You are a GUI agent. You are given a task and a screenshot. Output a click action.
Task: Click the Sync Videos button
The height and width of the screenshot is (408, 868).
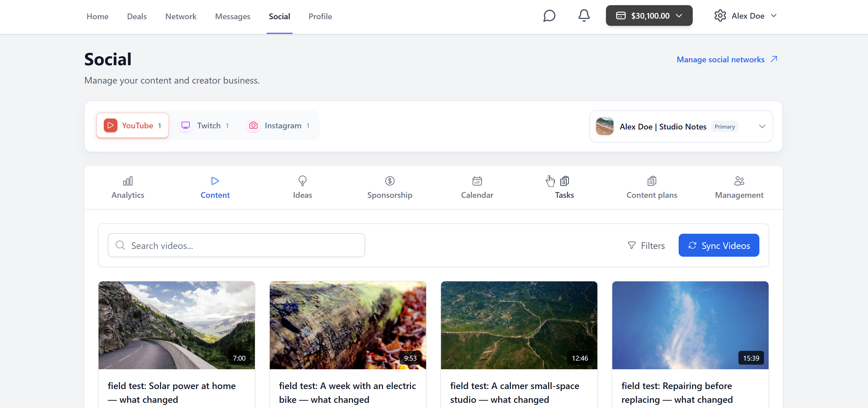[719, 245]
